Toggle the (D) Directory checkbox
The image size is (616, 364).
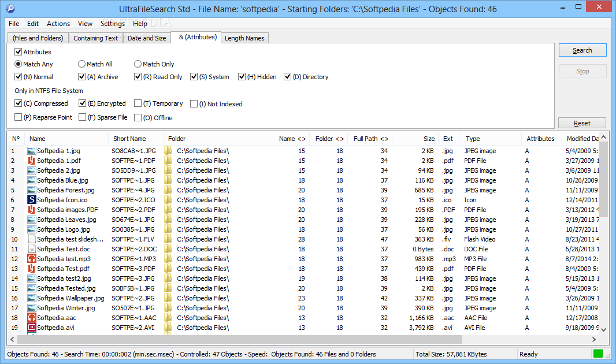[287, 77]
